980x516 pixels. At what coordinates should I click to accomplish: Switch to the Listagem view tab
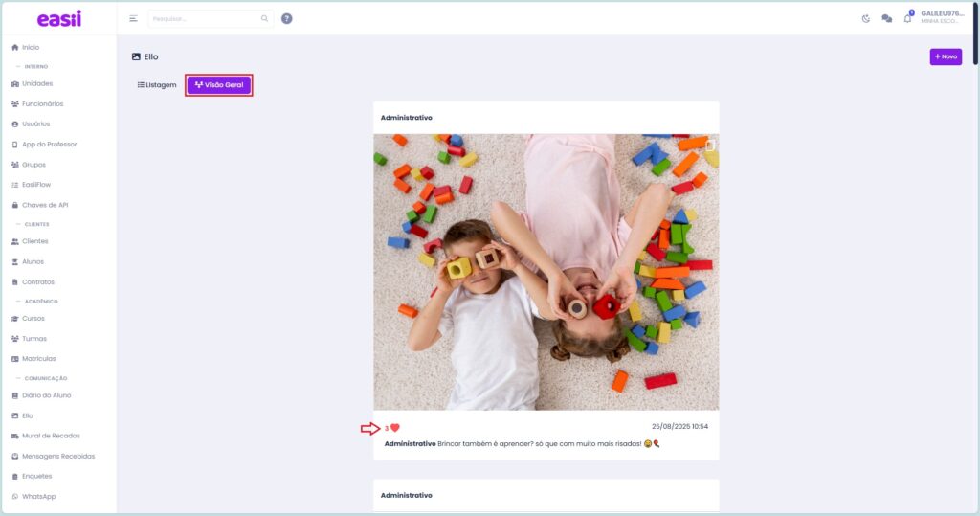pyautogui.click(x=157, y=85)
